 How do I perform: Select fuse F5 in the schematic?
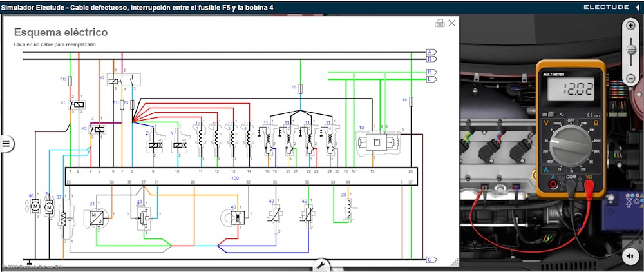point(300,88)
